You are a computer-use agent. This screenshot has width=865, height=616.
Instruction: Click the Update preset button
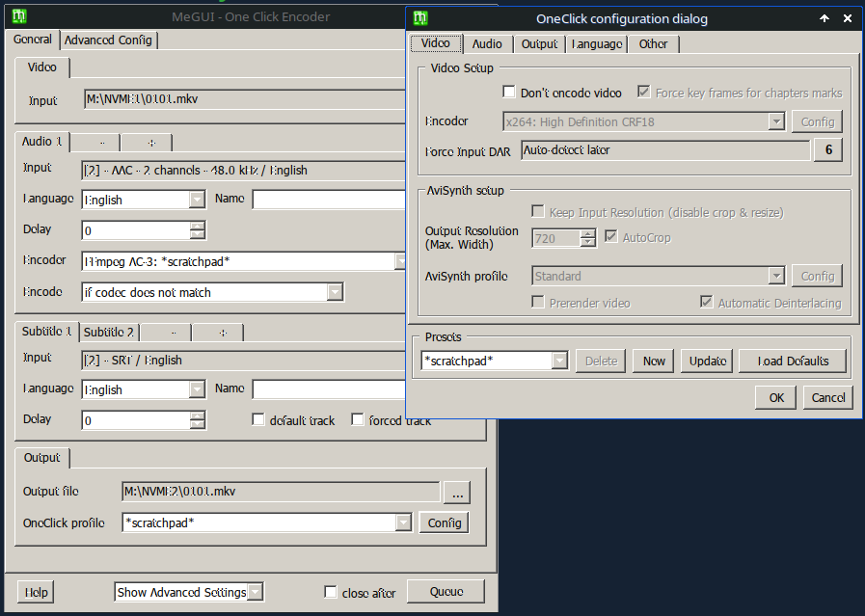(x=707, y=362)
